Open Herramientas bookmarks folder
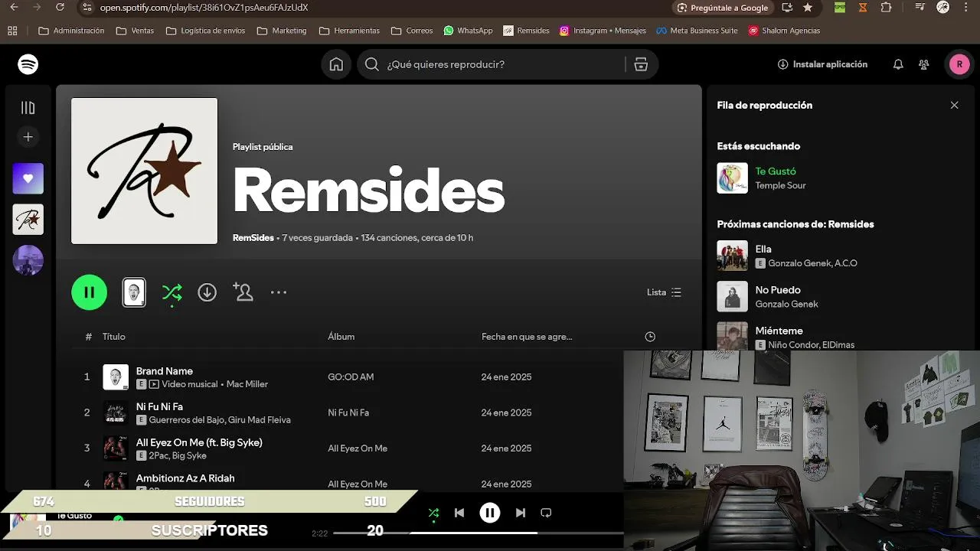The image size is (980, 551). click(x=349, y=31)
